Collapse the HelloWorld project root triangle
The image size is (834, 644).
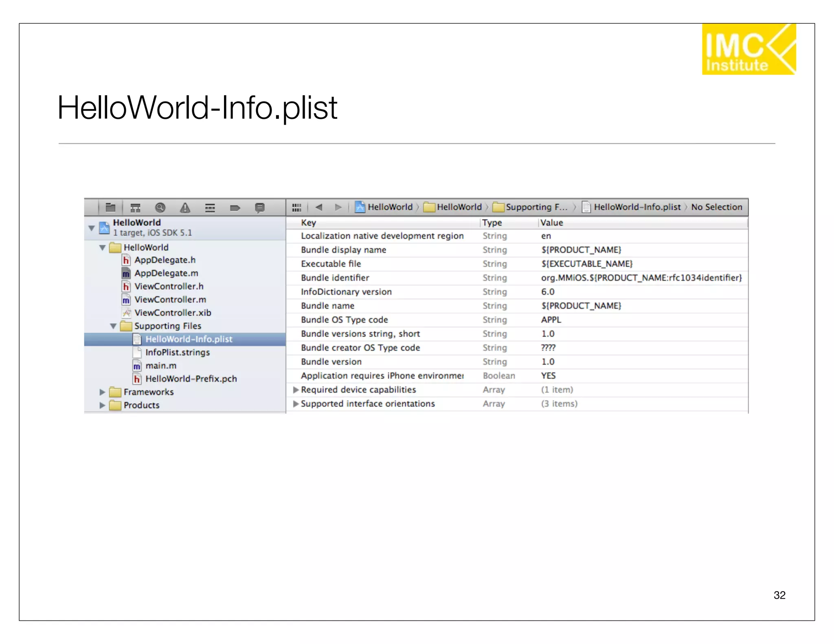[92, 228]
